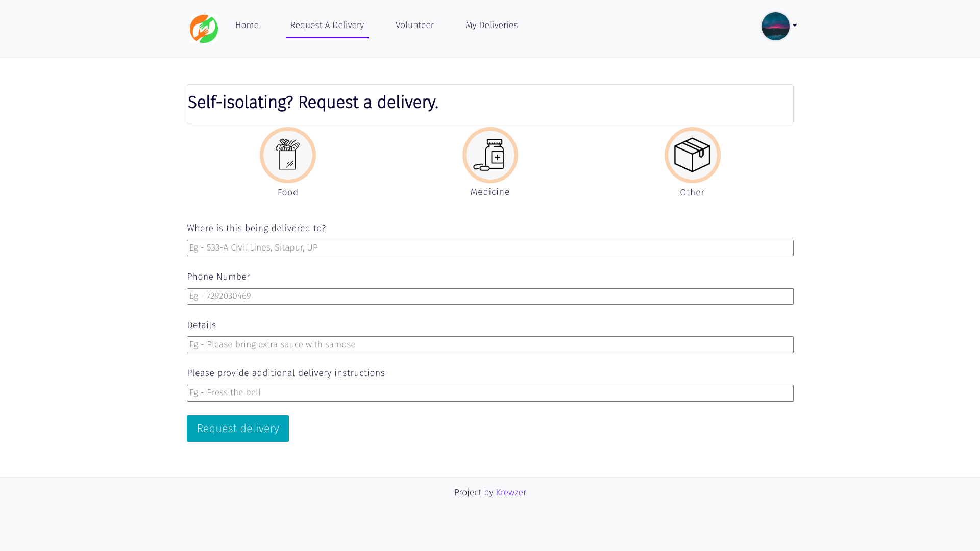980x551 pixels.
Task: Select the Medicine bottle icon
Action: click(x=490, y=155)
